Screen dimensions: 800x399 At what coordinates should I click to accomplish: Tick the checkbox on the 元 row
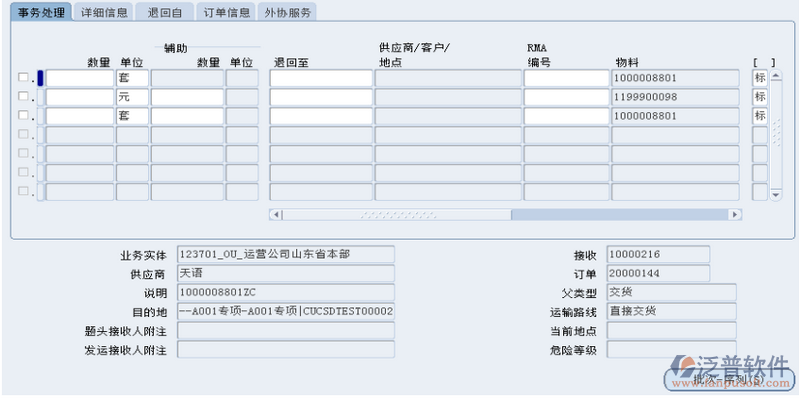click(23, 96)
